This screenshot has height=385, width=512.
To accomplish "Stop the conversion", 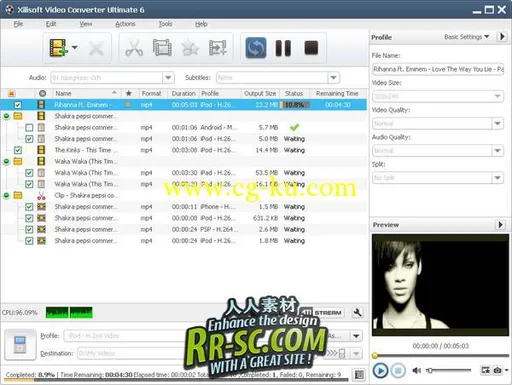I will [x=311, y=48].
